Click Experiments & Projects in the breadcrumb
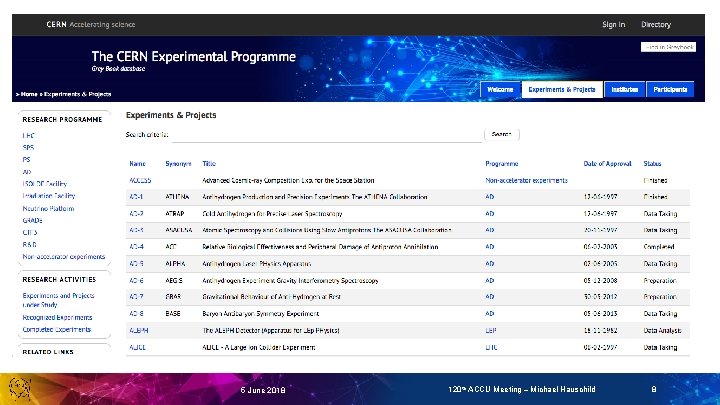The width and height of the screenshot is (720, 405). 78,94
